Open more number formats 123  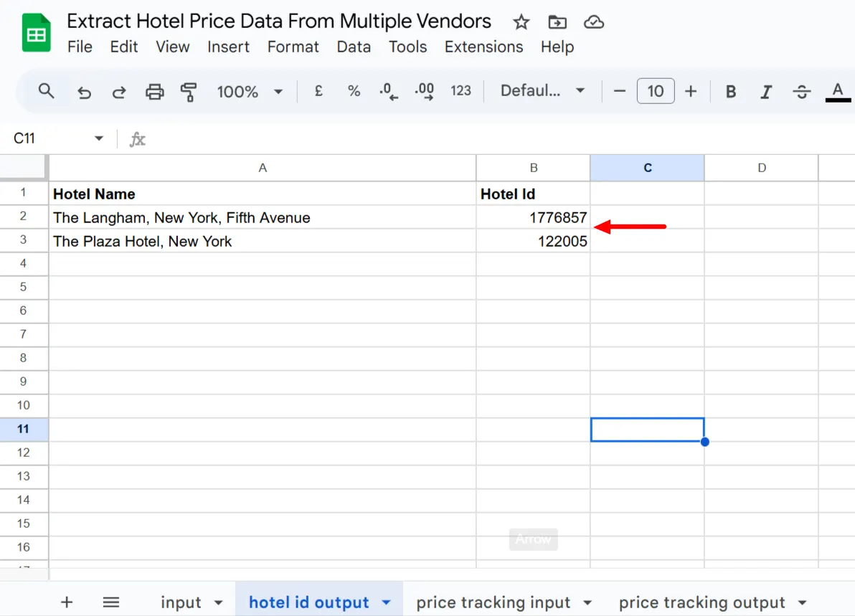coord(460,90)
